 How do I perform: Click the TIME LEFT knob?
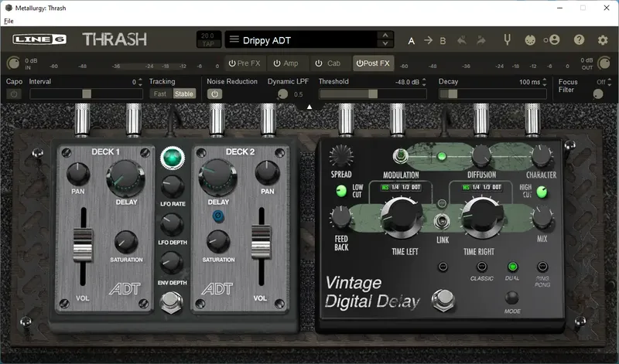[x=402, y=218]
